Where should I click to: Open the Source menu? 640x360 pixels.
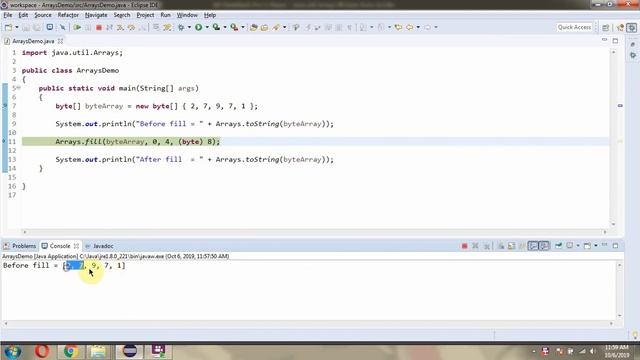click(x=43, y=15)
